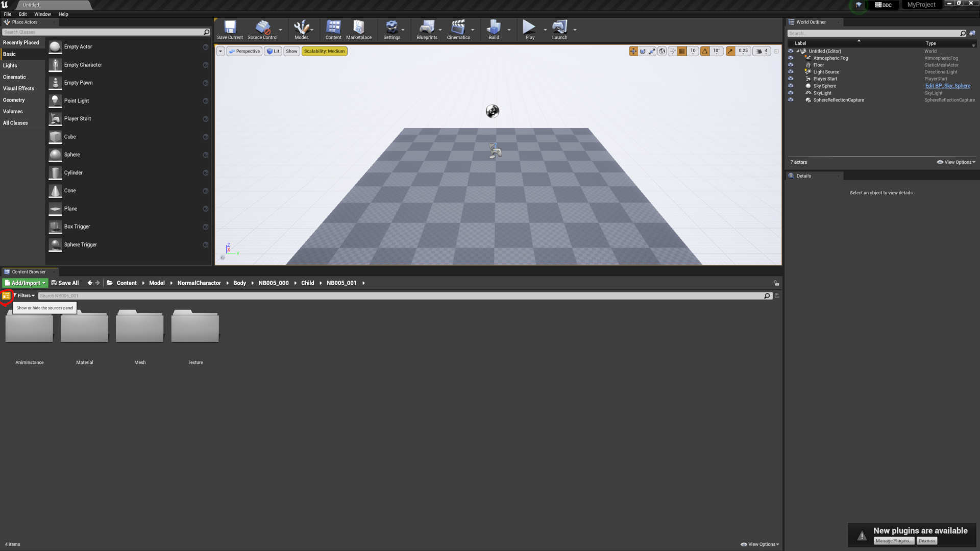Open the Content browser toolbar icon
This screenshot has width=980, height=551.
click(x=333, y=30)
